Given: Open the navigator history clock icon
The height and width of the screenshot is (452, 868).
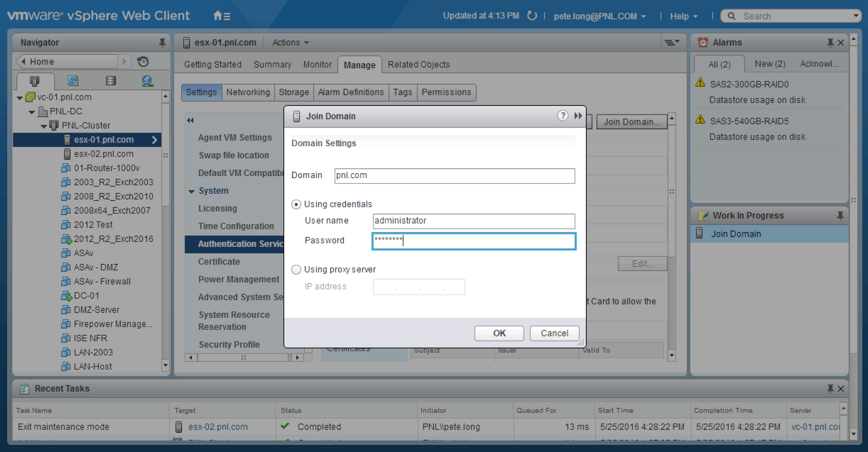Looking at the screenshot, I should click(x=143, y=62).
